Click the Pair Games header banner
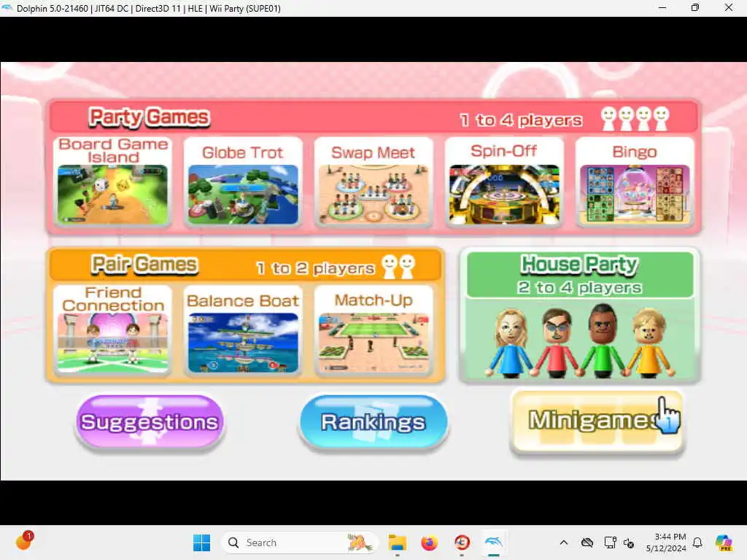747x560 pixels. (245, 265)
